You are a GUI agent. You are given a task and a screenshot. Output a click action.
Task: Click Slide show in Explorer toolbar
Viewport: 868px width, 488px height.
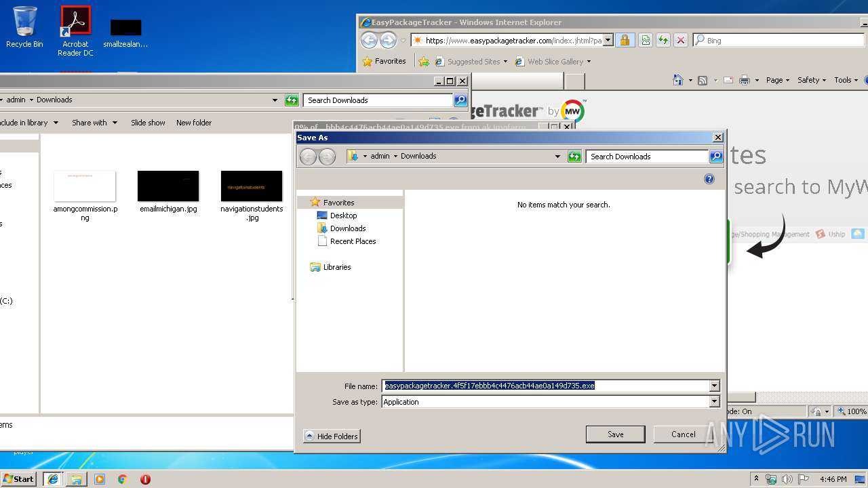pyautogui.click(x=148, y=123)
